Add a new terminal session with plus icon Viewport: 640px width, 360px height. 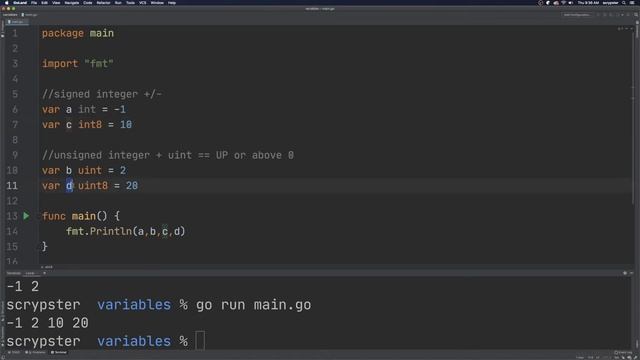pos(44,273)
